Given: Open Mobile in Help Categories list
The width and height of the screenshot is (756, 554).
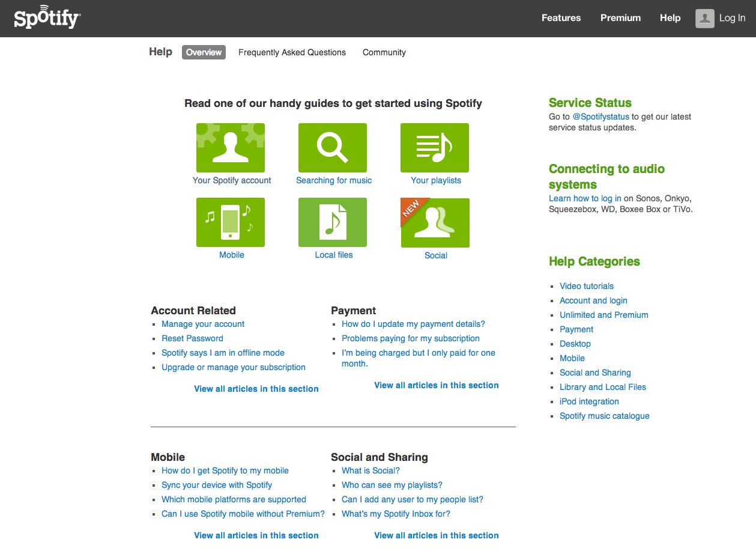Looking at the screenshot, I should click(x=572, y=358).
